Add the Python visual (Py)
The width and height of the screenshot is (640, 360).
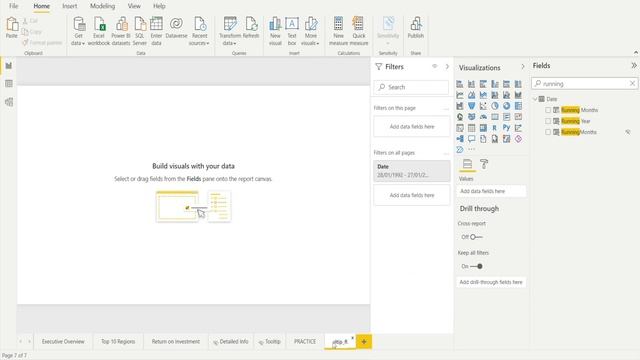(507, 128)
